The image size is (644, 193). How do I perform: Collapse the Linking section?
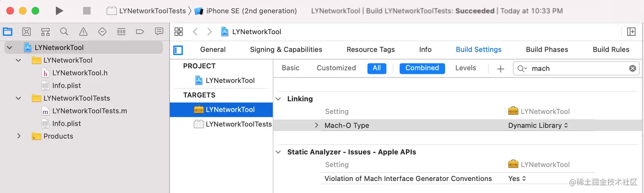click(x=278, y=99)
